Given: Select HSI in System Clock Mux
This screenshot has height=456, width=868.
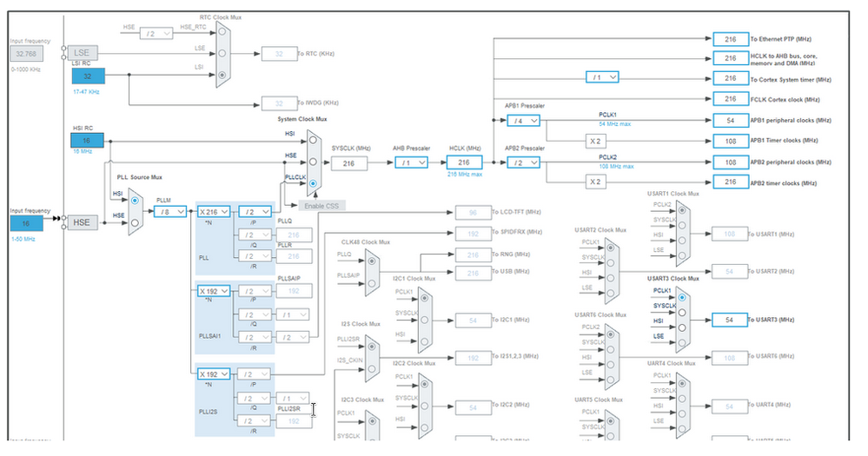Looking at the screenshot, I should tap(314, 140).
